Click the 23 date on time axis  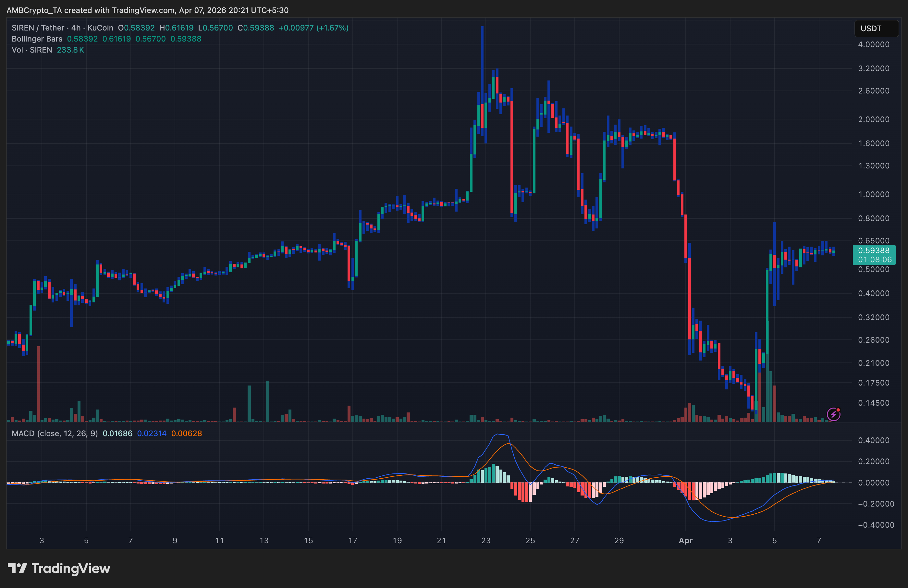[x=486, y=540]
